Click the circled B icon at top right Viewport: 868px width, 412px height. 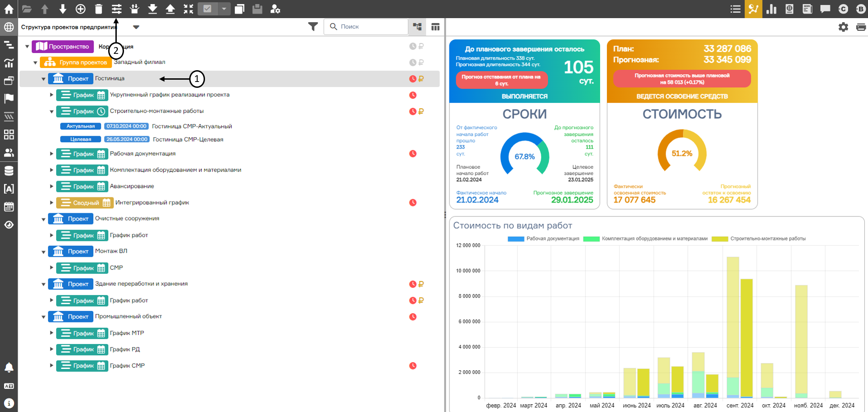(x=861, y=9)
